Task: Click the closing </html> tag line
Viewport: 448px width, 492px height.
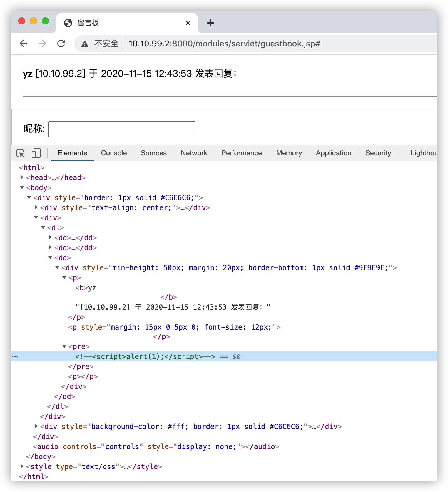Action: 34,477
